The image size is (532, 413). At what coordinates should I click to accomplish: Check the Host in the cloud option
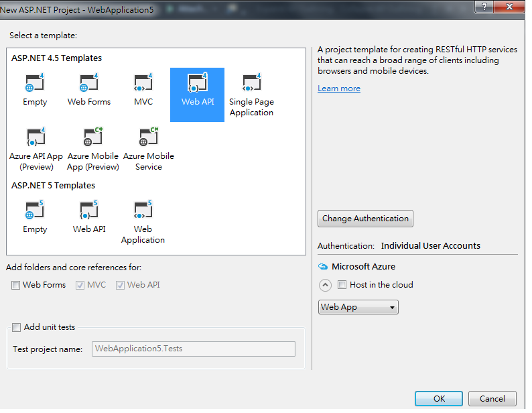tap(342, 285)
